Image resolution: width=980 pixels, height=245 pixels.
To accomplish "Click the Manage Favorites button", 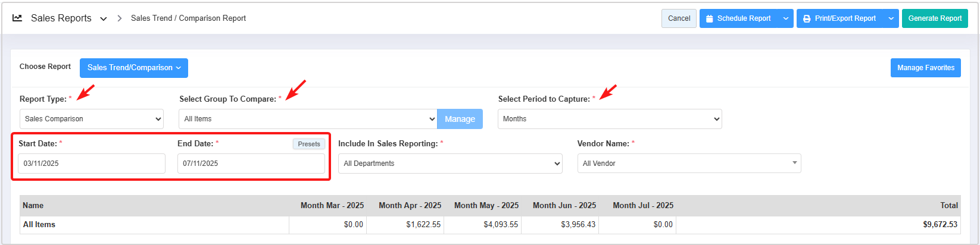I will (926, 68).
